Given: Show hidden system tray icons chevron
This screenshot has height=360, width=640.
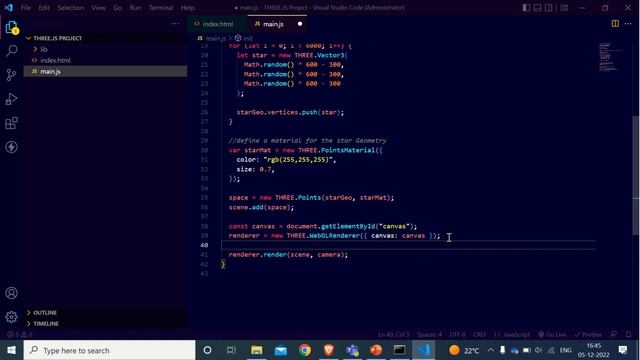Looking at the screenshot, I should coord(491,350).
